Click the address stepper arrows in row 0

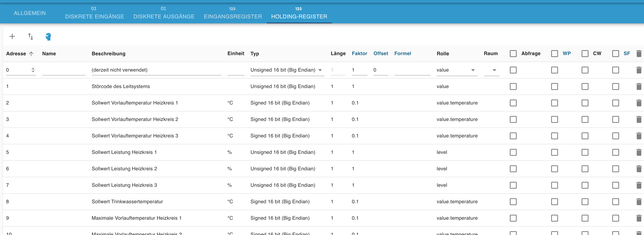[x=33, y=70]
